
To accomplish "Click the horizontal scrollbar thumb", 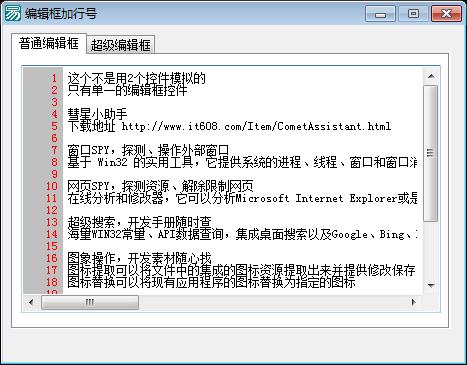I will click(x=90, y=302).
